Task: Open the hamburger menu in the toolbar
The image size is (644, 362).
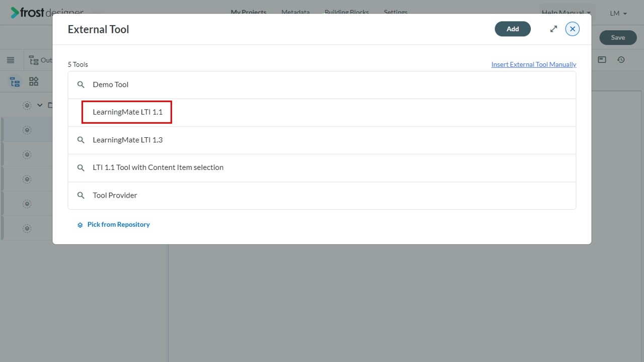Action: point(11,60)
